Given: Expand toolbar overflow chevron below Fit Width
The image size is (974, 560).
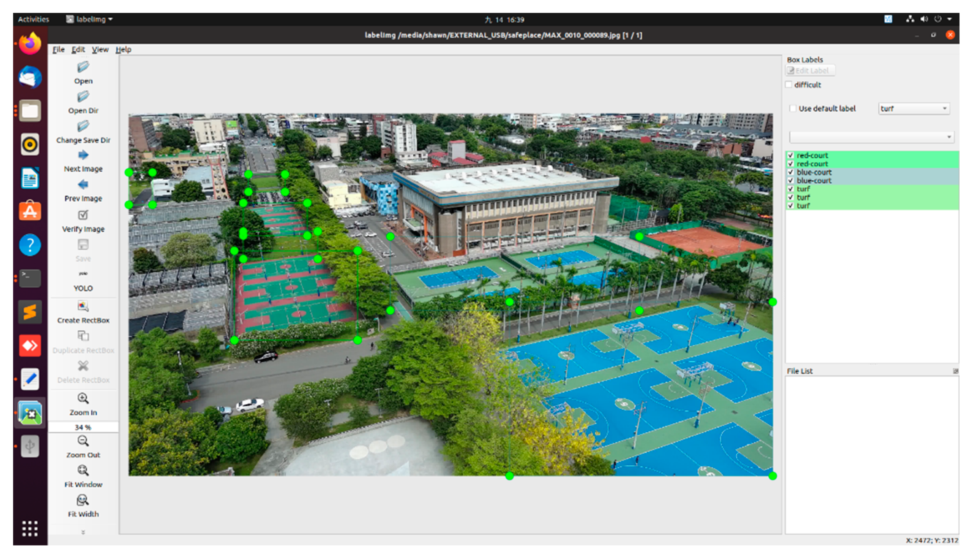Looking at the screenshot, I should coord(83,532).
